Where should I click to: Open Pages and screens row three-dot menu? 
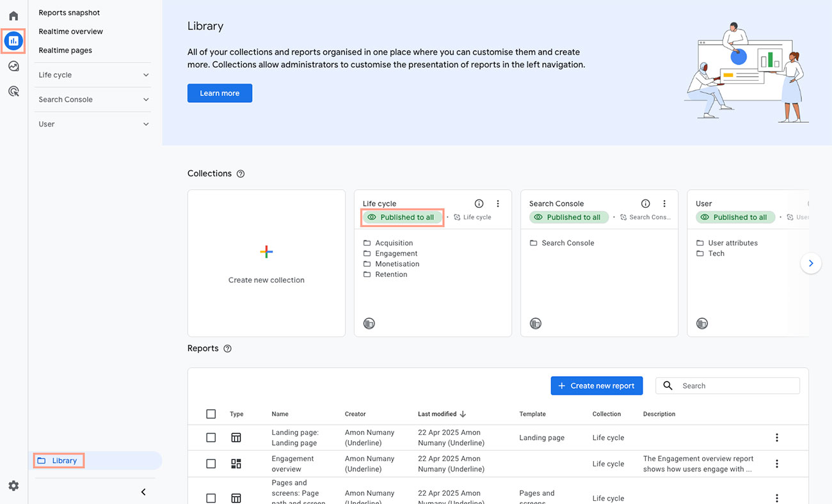[777, 498]
